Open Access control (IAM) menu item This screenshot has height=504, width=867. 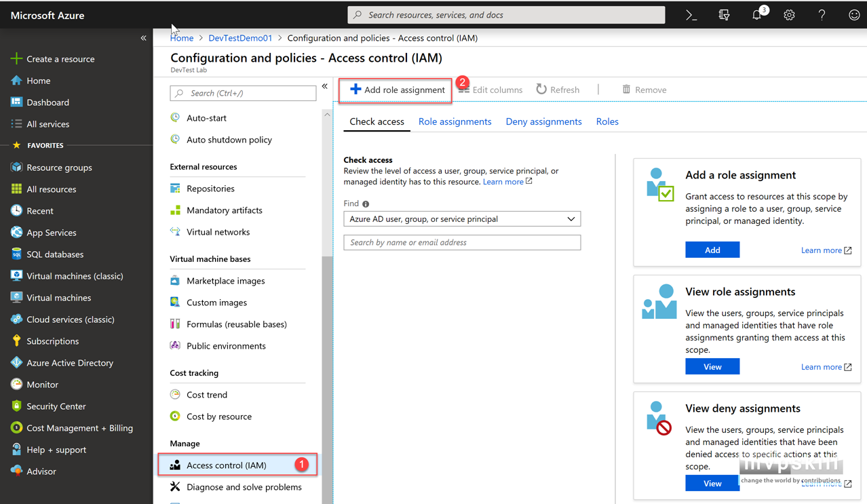[x=237, y=465]
